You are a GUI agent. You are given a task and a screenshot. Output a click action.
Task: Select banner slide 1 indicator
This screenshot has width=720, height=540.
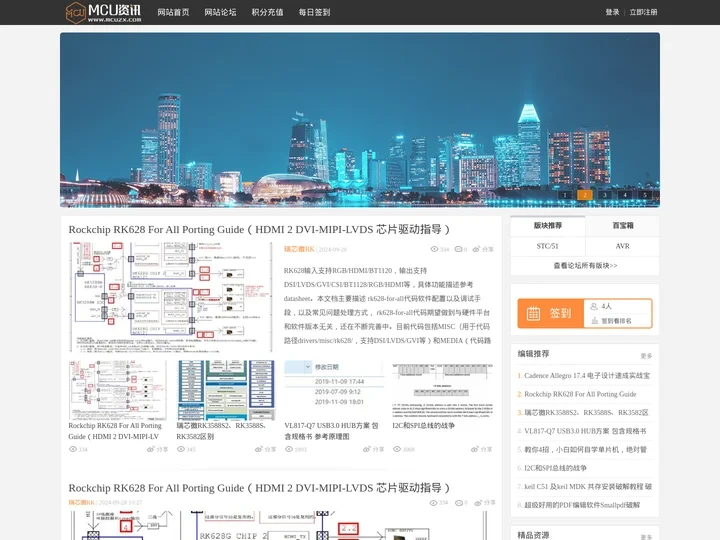click(x=565, y=195)
